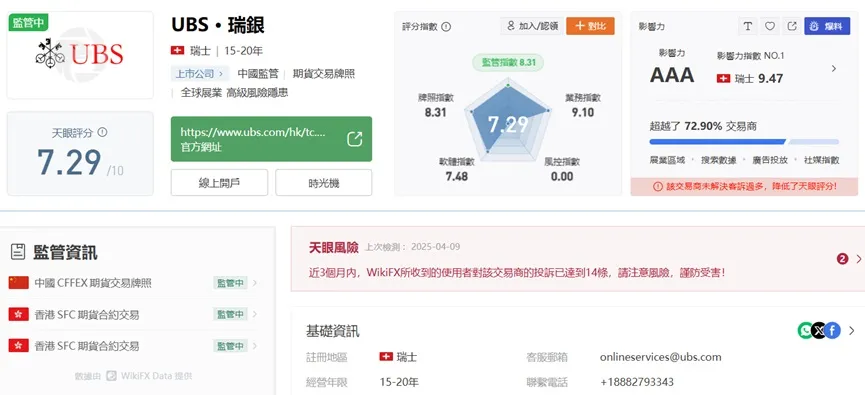Click the 上市公司 tag expander

(199, 73)
